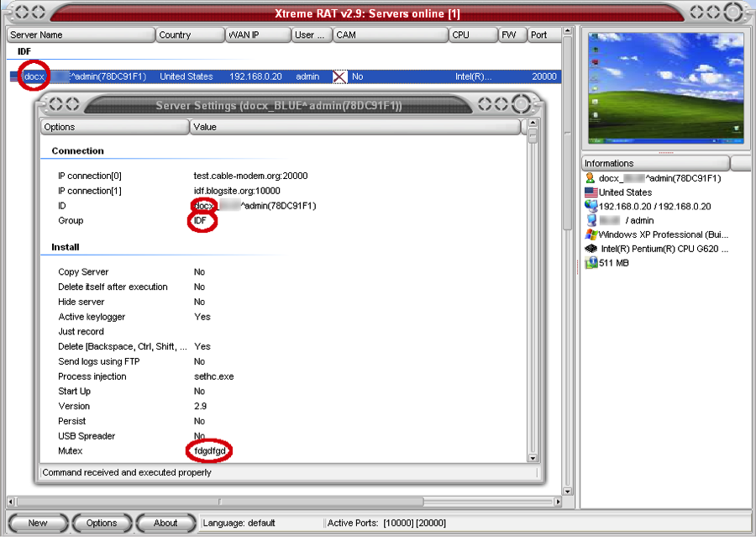
Task: Click the CPU column header
Action: point(473,34)
